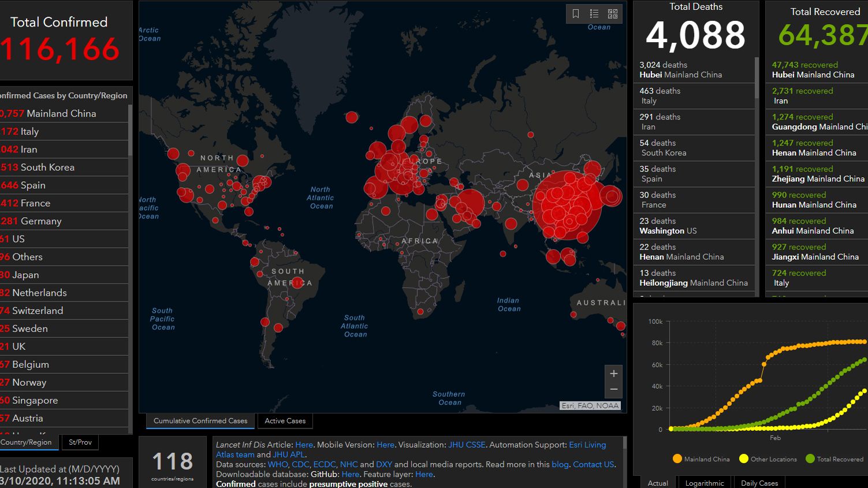Open the St/Prov tab

pos(80,442)
